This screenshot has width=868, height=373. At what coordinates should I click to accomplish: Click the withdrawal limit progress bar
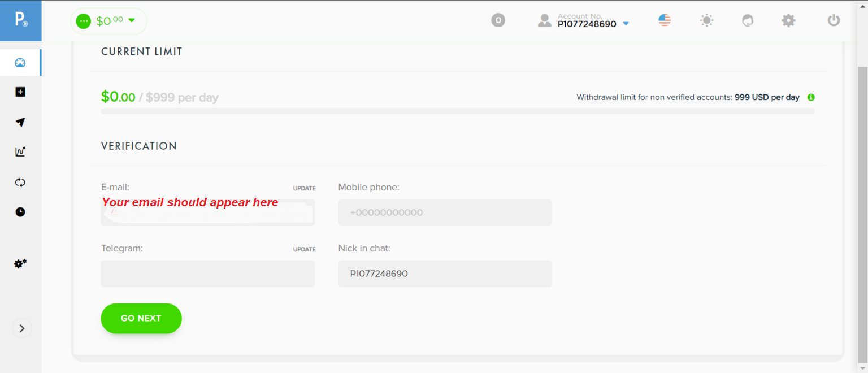(458, 111)
